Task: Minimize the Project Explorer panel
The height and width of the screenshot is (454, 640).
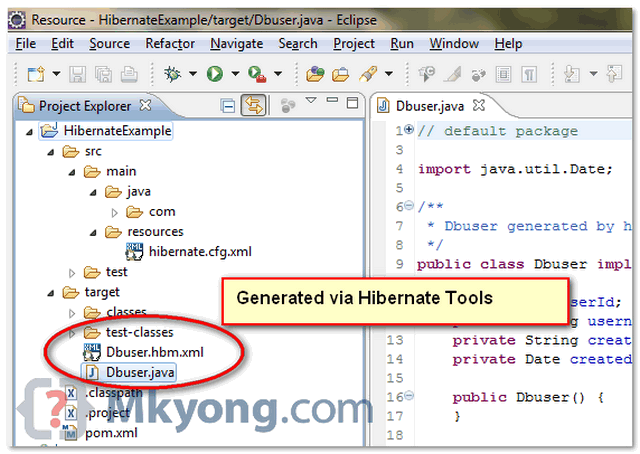Action: (x=333, y=99)
